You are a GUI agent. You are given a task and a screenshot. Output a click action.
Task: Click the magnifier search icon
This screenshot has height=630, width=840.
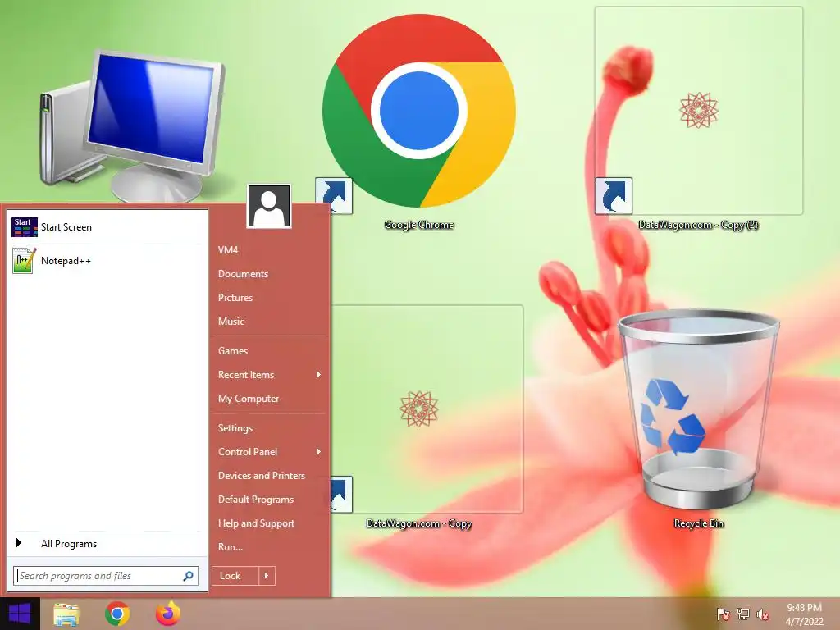188,576
